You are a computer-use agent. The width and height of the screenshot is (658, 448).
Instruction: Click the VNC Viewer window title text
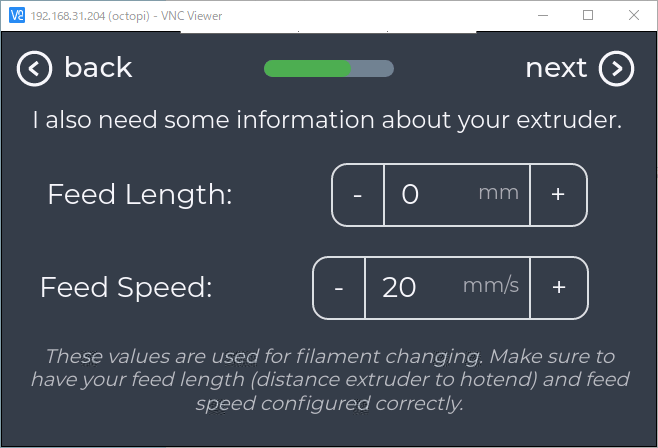point(126,16)
